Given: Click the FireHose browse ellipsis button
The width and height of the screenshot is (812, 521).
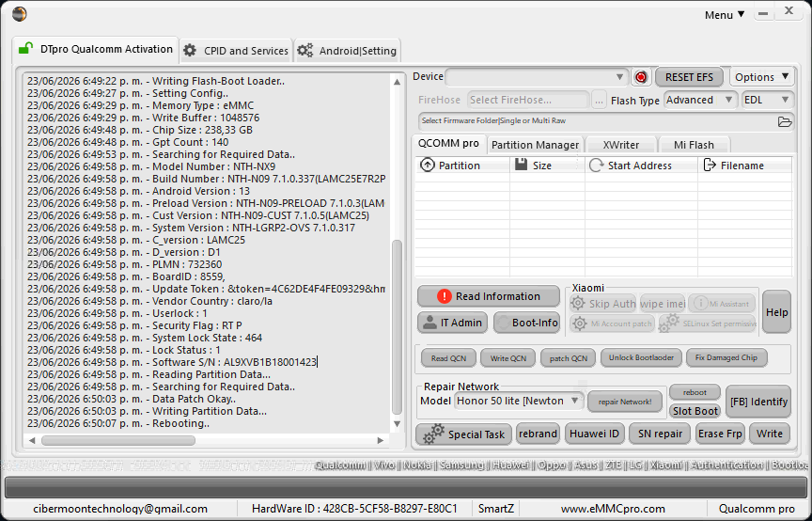Looking at the screenshot, I should coord(599,101).
